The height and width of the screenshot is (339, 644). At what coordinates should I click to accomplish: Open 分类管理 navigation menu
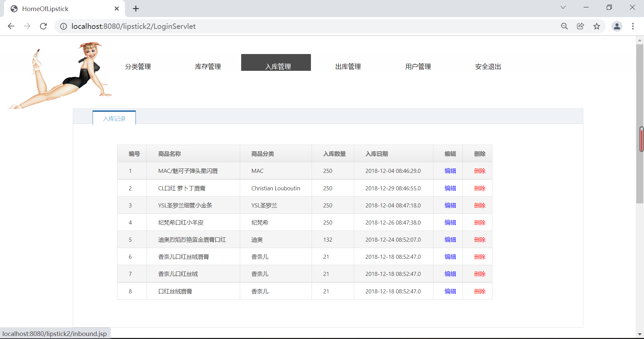138,66
